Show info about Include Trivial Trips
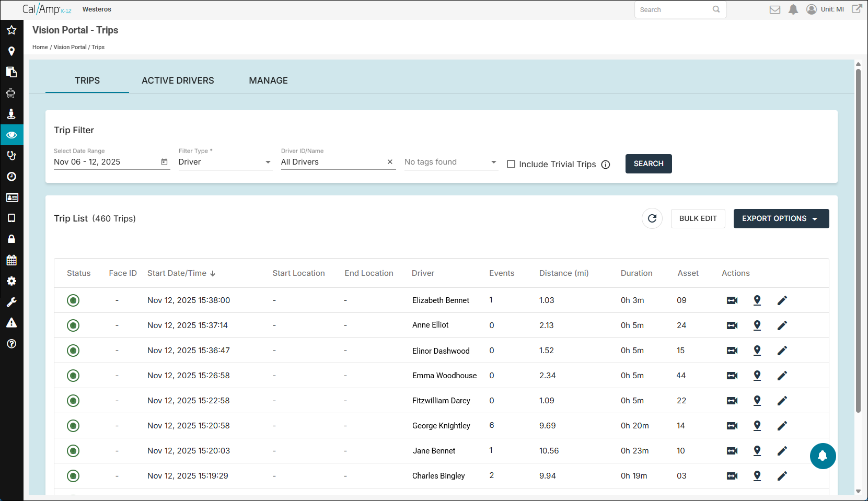868x501 pixels. click(x=606, y=165)
